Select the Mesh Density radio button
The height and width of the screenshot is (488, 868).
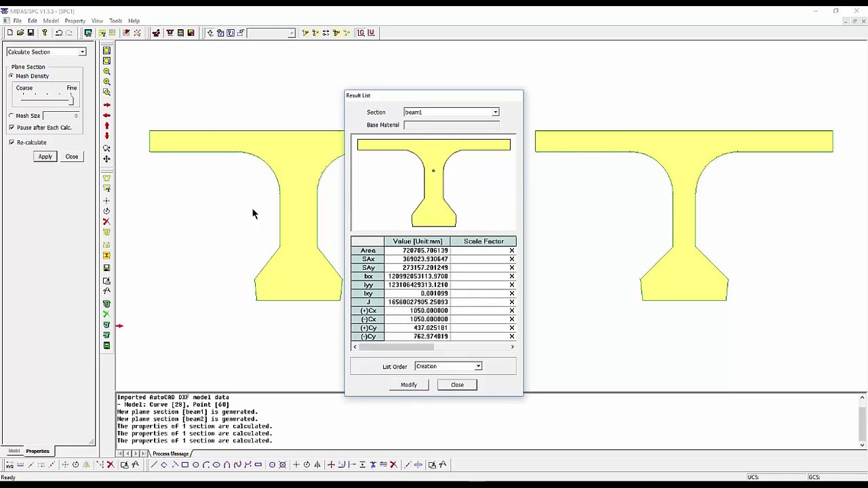[12, 76]
